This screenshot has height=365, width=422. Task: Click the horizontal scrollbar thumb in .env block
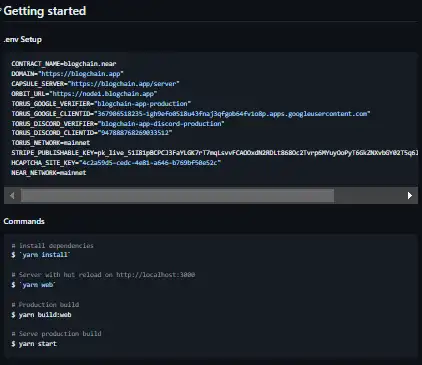(177, 196)
